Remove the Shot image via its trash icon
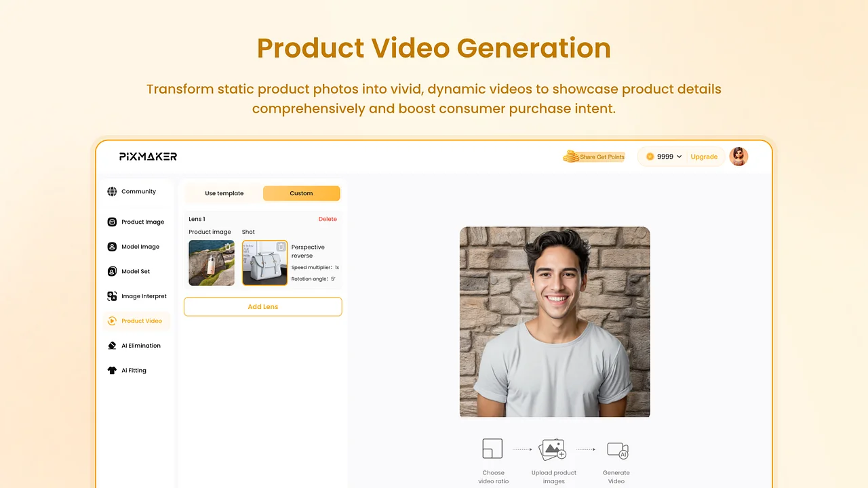The width and height of the screenshot is (868, 488). point(281,247)
